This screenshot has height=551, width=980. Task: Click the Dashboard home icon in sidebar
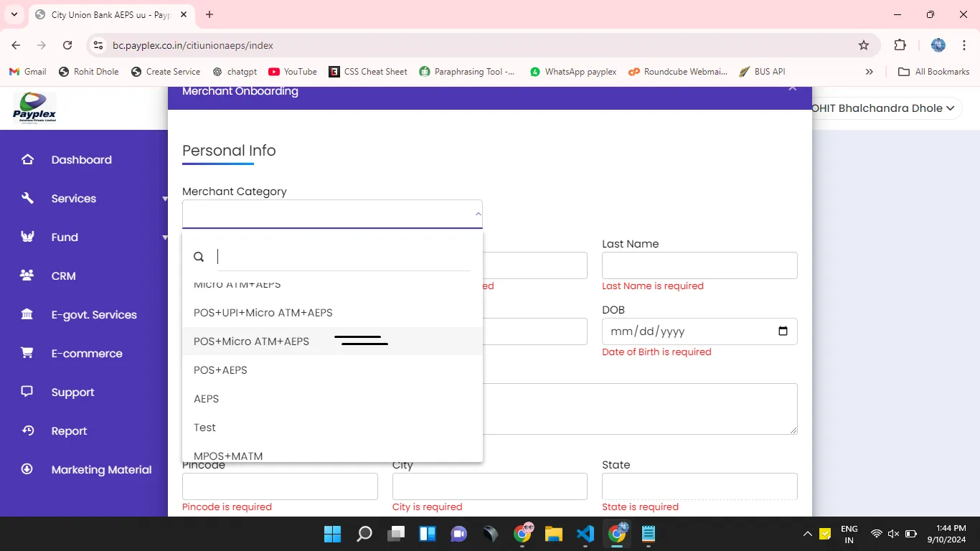(x=27, y=160)
